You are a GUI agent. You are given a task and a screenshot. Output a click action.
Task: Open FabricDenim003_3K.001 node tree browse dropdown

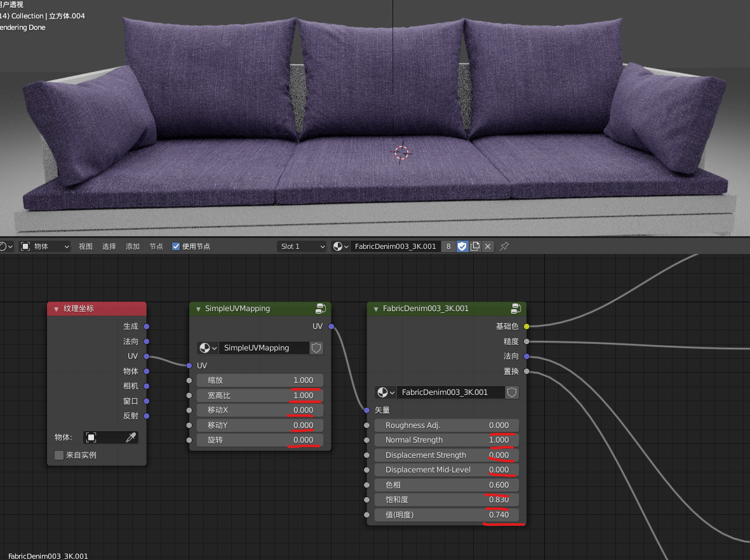pyautogui.click(x=385, y=392)
